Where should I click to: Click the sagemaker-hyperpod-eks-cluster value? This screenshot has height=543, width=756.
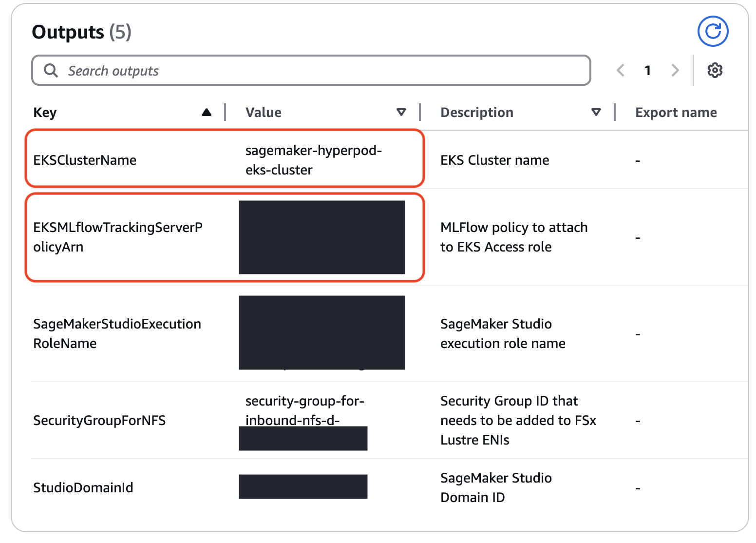tap(313, 160)
